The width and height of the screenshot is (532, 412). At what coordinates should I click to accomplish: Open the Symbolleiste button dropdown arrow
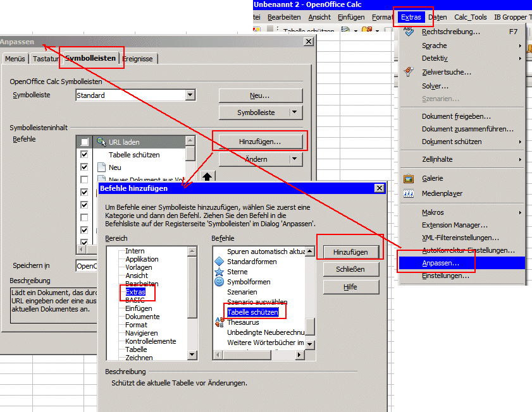click(x=295, y=112)
